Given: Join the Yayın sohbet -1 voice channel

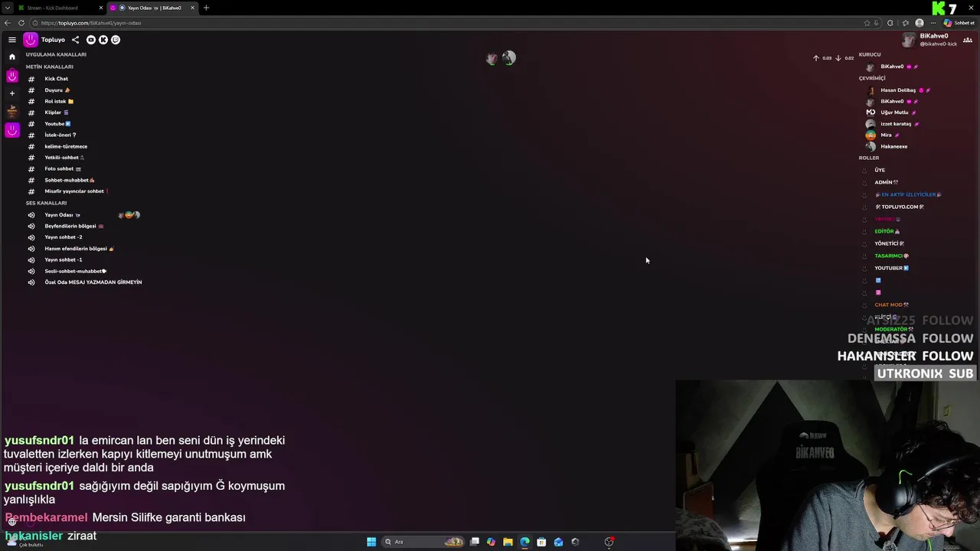Looking at the screenshot, I should [x=64, y=259].
